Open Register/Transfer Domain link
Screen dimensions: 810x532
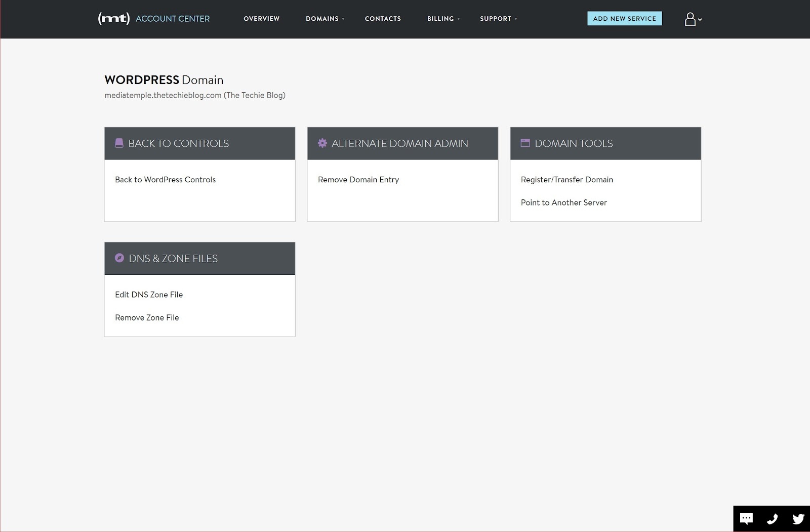pyautogui.click(x=567, y=180)
